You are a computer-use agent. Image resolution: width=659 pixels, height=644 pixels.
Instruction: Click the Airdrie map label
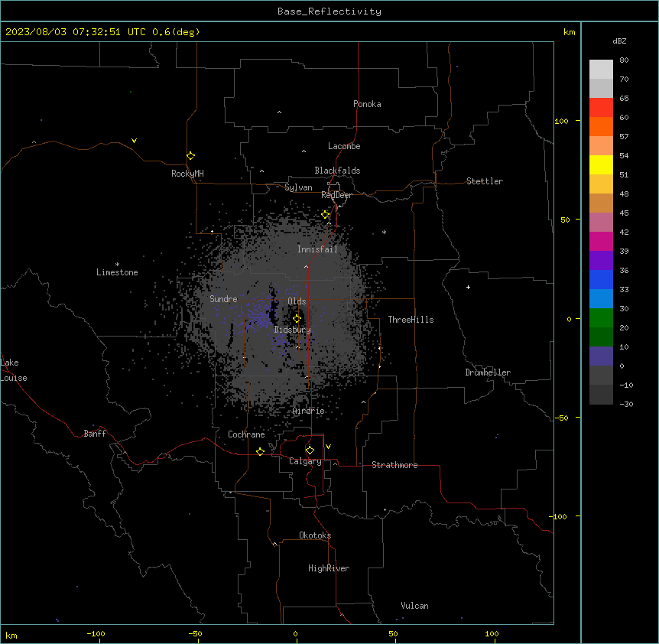pos(309,411)
